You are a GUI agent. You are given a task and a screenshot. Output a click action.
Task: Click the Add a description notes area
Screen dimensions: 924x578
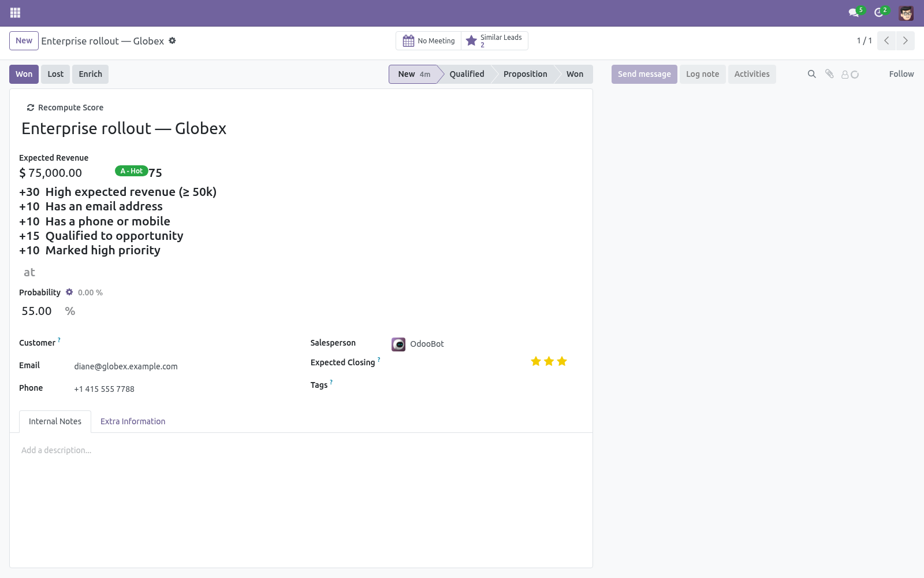[301, 450]
